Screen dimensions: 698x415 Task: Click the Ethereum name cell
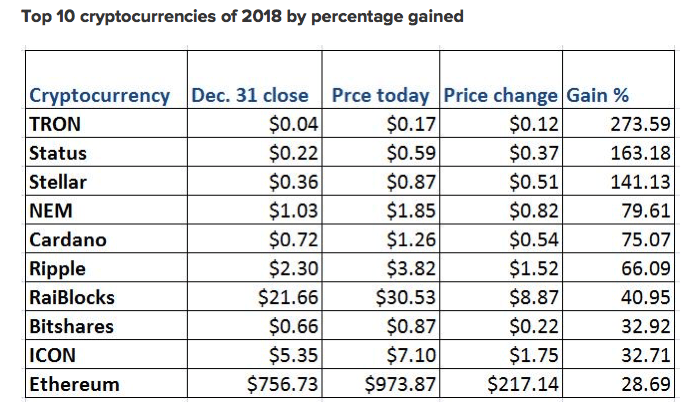[75, 384]
